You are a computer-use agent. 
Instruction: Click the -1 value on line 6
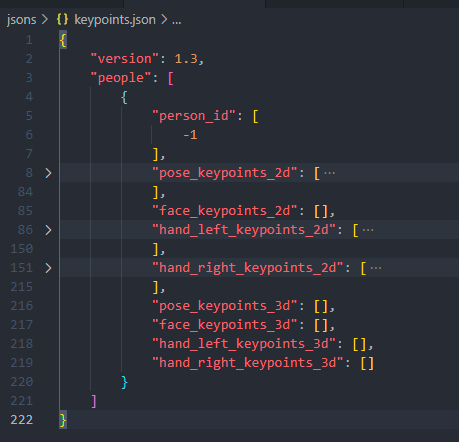point(190,135)
